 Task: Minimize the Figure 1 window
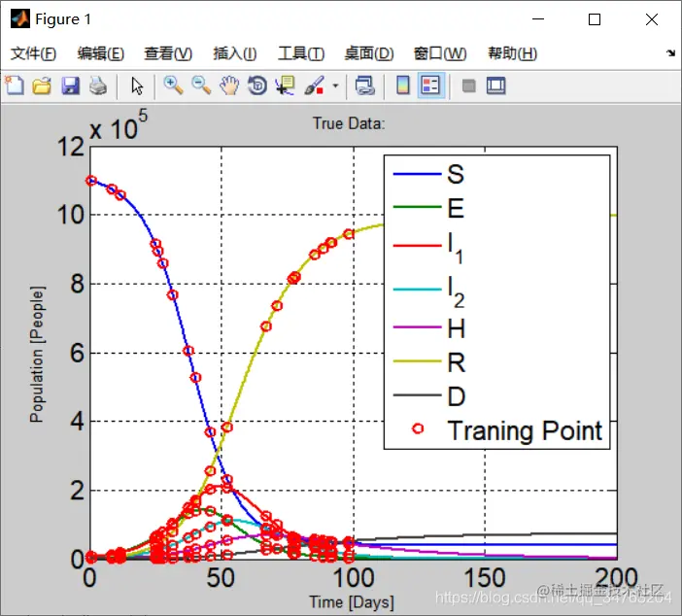tap(538, 19)
